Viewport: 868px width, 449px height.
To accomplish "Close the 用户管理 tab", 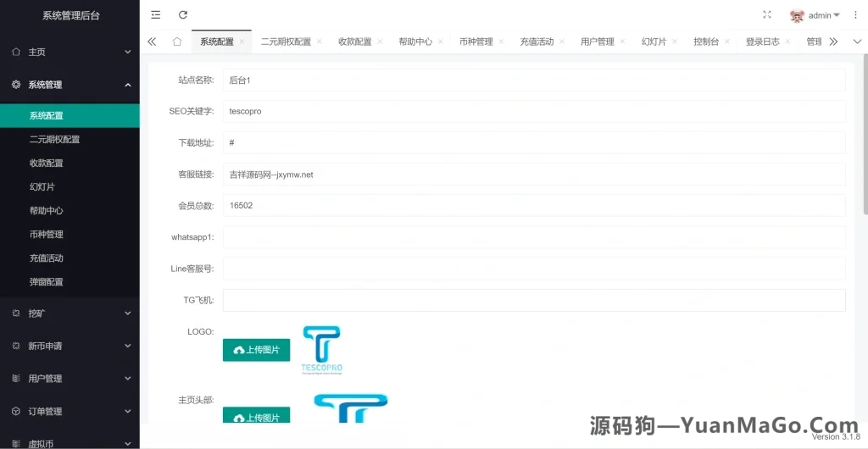I will 623,42.
